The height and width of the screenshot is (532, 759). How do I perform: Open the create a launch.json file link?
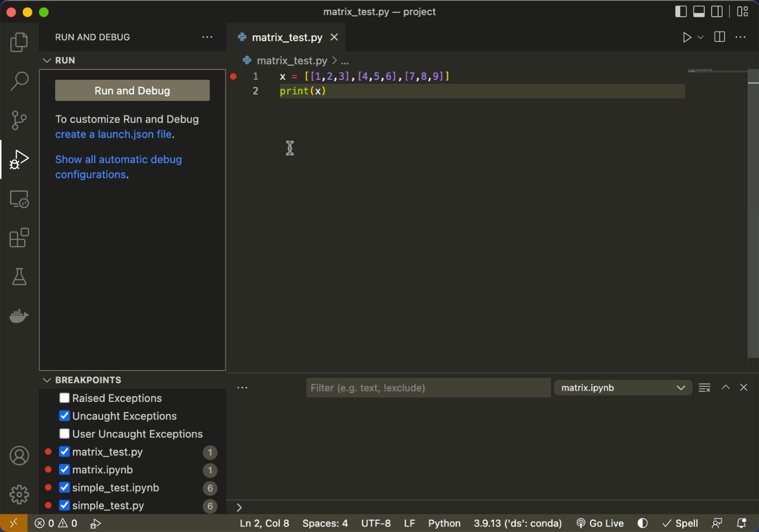point(113,134)
